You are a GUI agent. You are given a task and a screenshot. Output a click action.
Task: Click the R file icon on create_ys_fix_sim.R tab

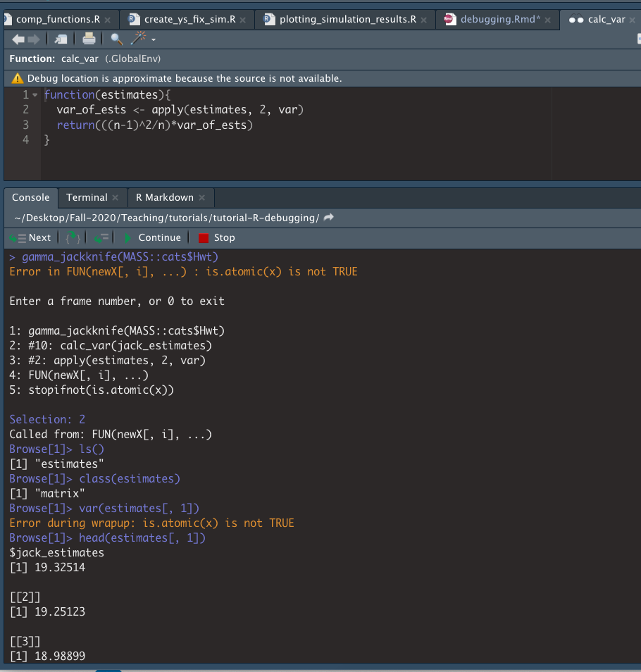click(135, 19)
